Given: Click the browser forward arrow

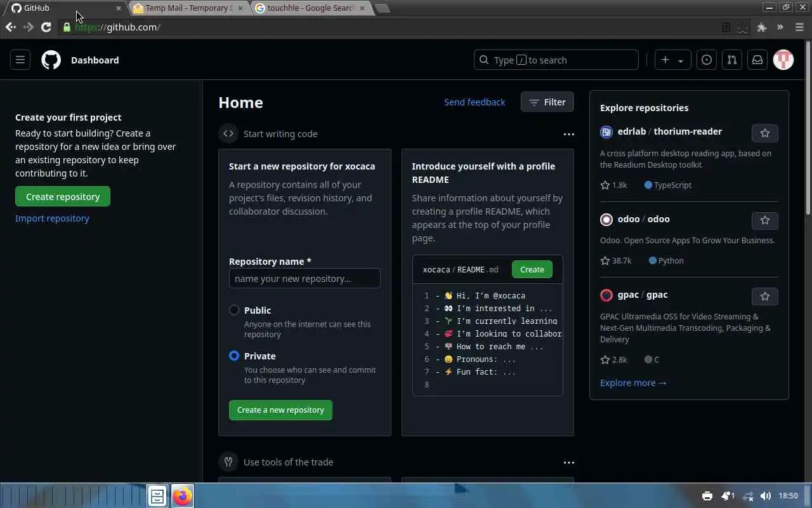Looking at the screenshot, I should 28,27.
